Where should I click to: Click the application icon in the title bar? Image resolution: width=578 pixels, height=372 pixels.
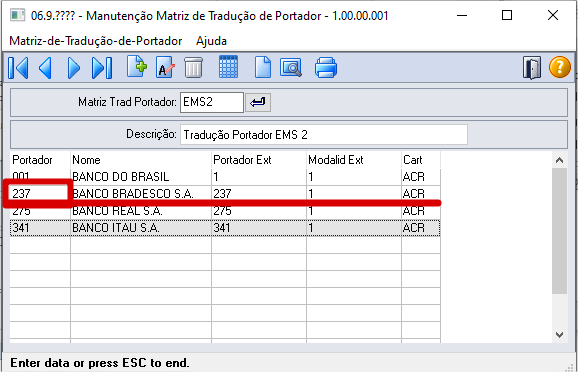click(17, 16)
